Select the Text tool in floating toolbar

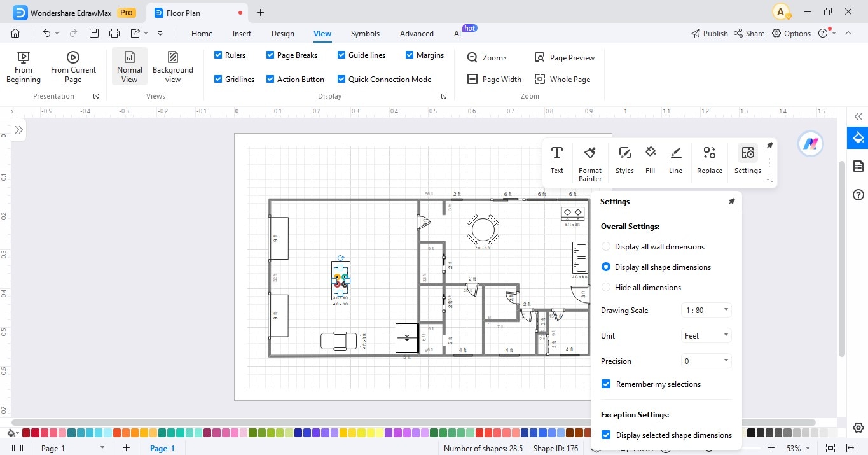[557, 160]
